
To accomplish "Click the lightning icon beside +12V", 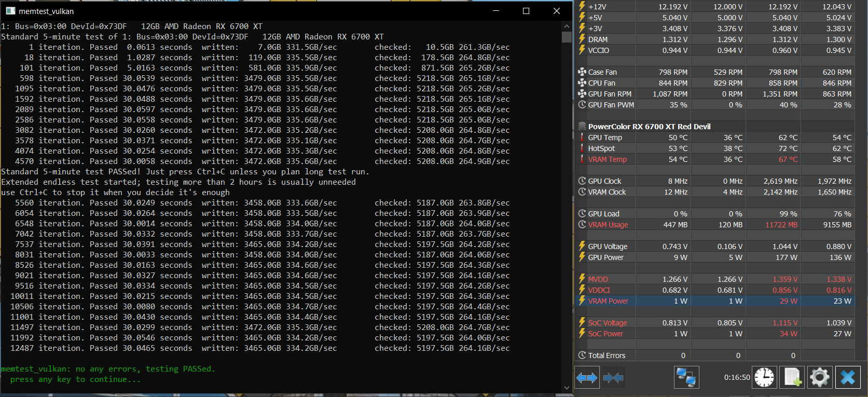I will 582,7.
